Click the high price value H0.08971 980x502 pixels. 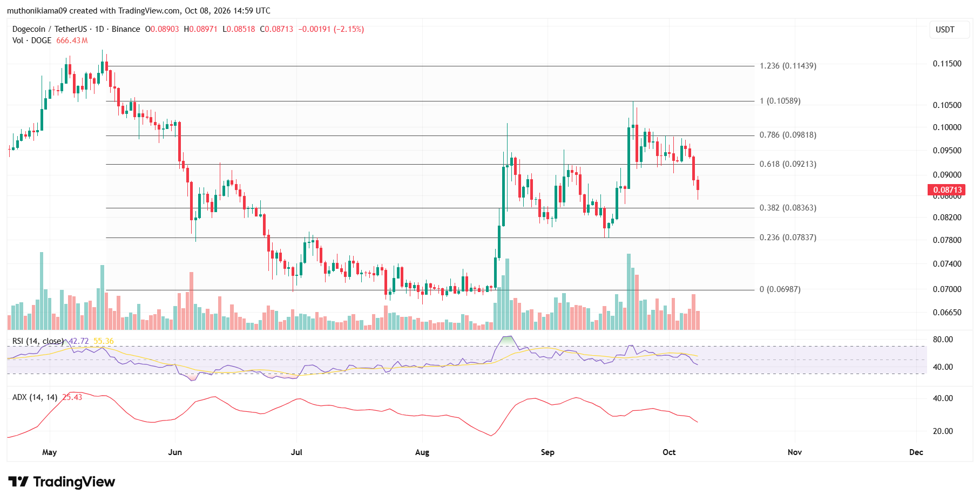(x=200, y=29)
